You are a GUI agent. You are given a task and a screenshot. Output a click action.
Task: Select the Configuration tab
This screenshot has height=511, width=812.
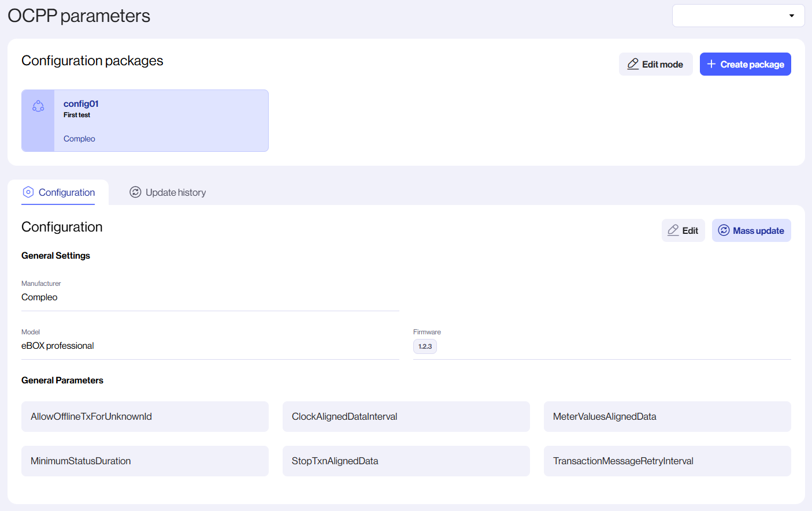click(66, 192)
